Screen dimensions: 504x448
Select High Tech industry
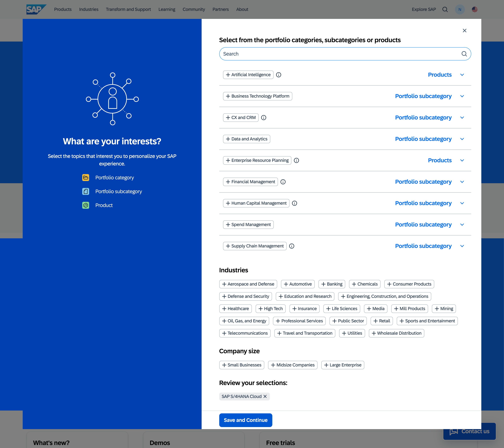click(x=270, y=309)
